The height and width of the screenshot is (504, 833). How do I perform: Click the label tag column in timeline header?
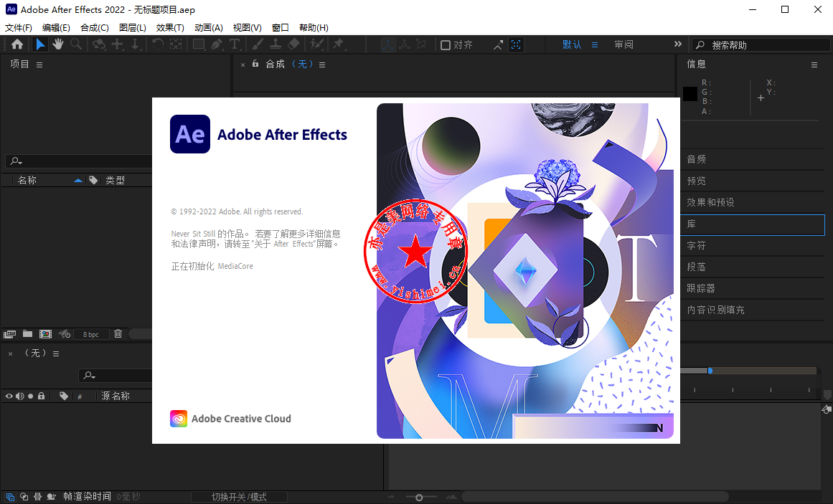pos(64,396)
